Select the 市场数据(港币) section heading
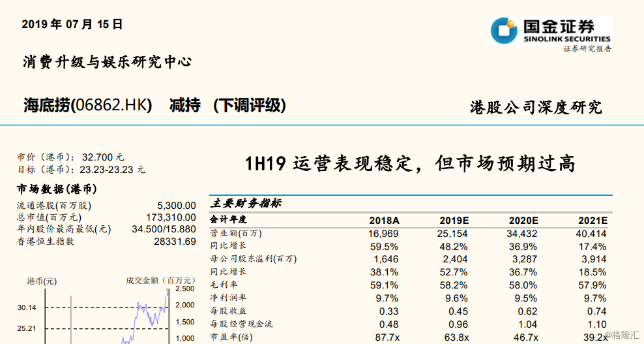The width and height of the screenshot is (644, 344). coord(57,189)
